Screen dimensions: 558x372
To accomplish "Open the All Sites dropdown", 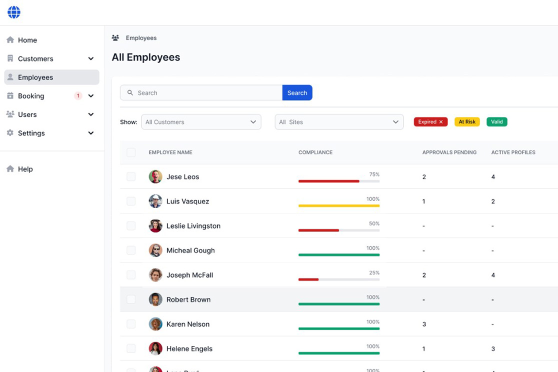I will [x=339, y=122].
